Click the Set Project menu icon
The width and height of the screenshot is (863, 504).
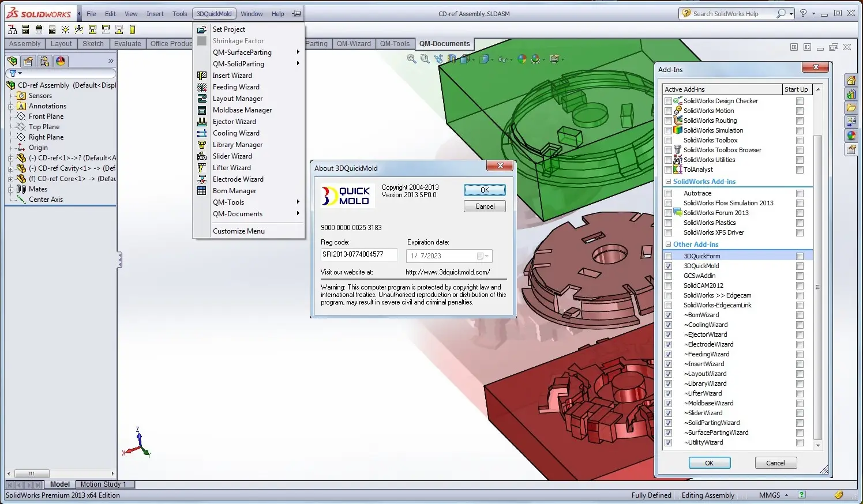tap(202, 29)
